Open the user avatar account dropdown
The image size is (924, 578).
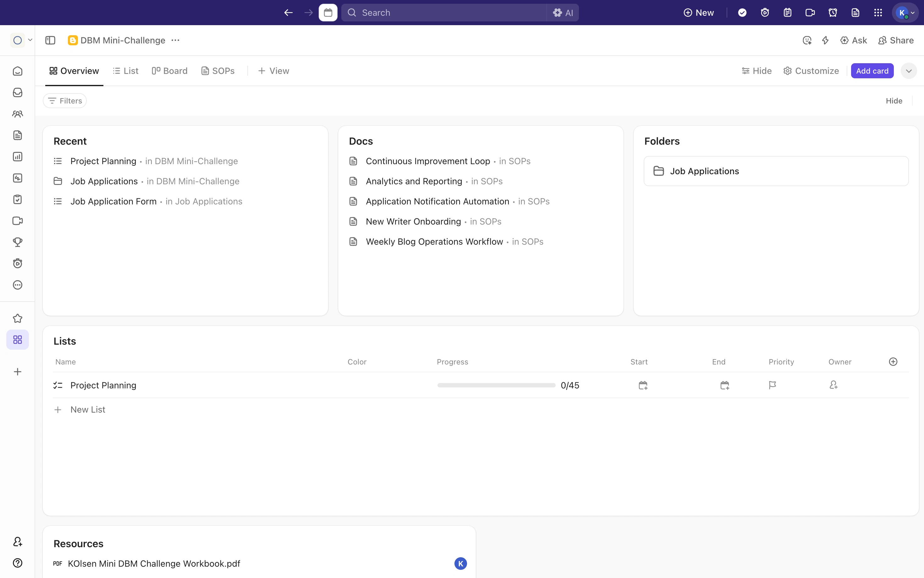pyautogui.click(x=905, y=13)
